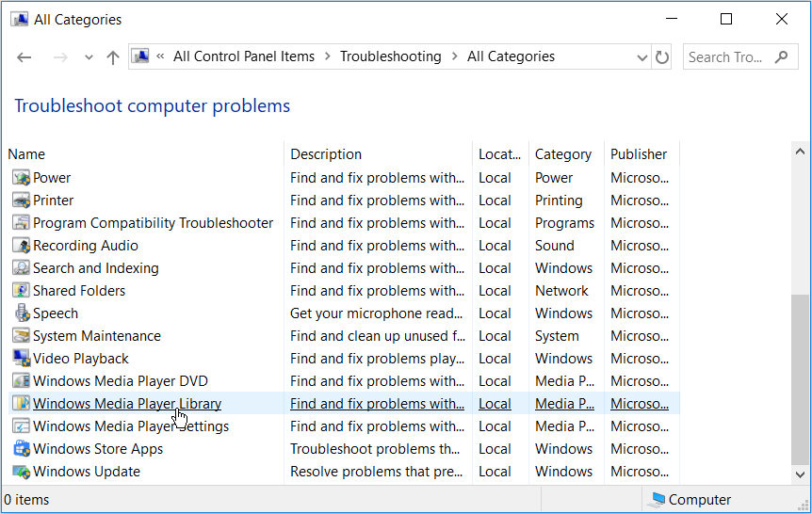Click the Shared Folders icon
The height and width of the screenshot is (514, 812).
tap(21, 290)
